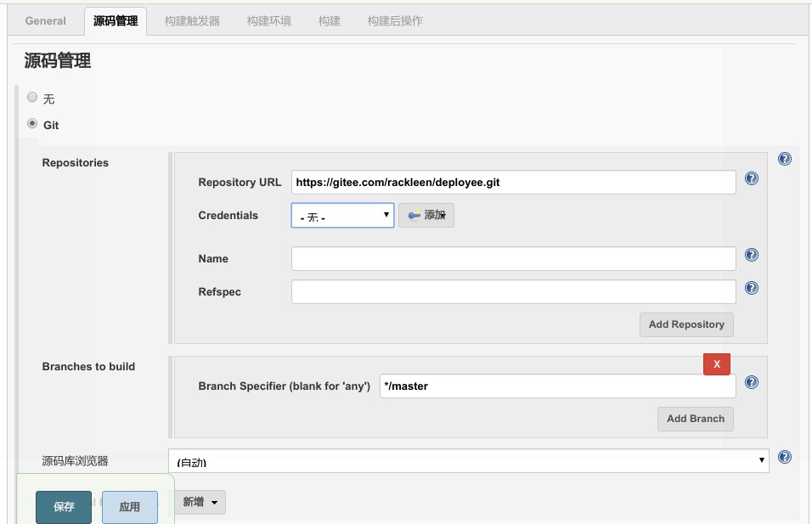Open the Credentials dropdown
Viewport: 812px width, 524px height.
(x=342, y=216)
